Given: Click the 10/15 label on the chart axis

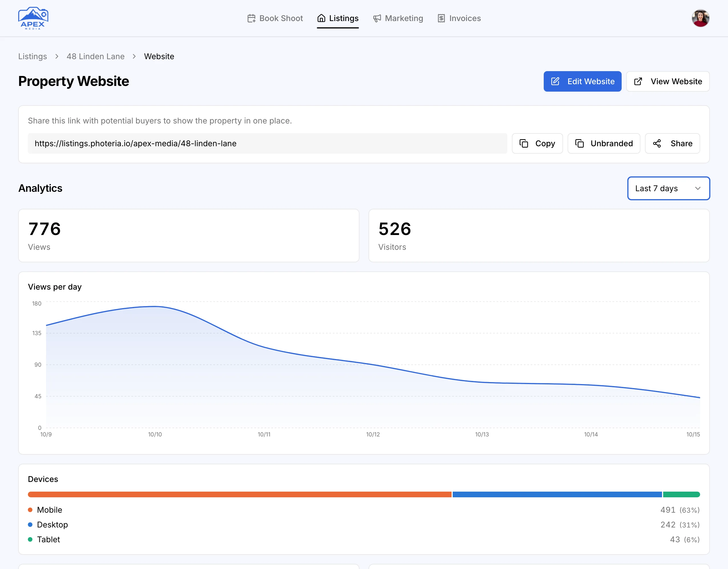Looking at the screenshot, I should click(693, 434).
